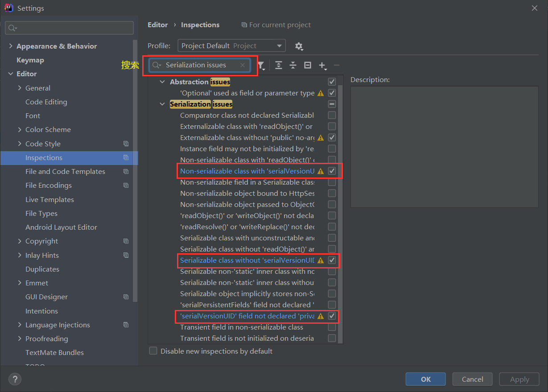
Task: Expand the Color Scheme node
Action: pos(20,129)
